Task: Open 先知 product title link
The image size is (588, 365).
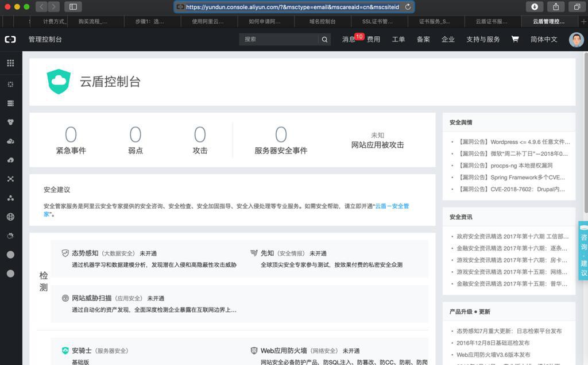Action: [x=268, y=253]
